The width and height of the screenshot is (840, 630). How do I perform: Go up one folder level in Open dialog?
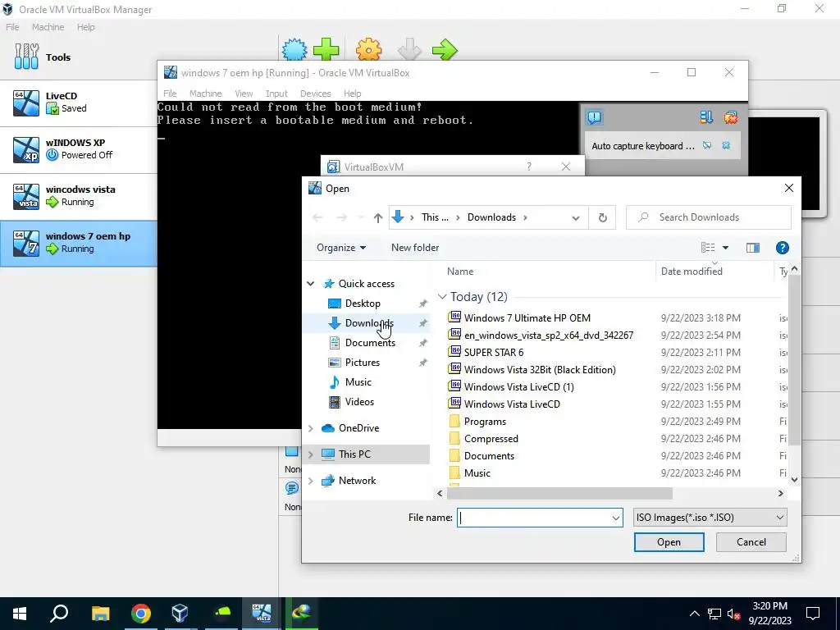click(378, 217)
